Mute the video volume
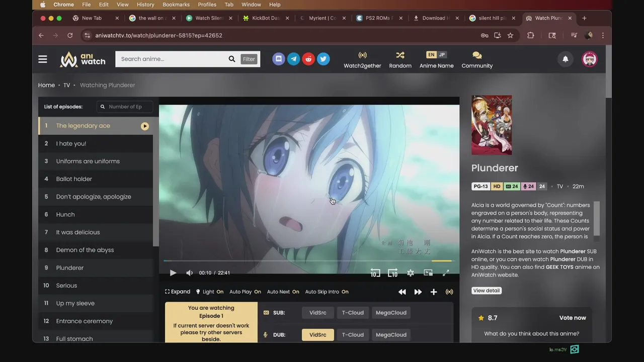Screen dimensions: 644x362 click(190, 273)
